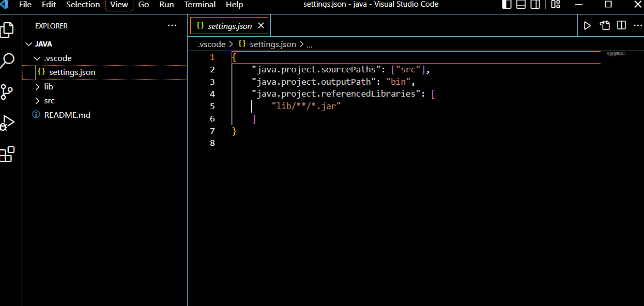Click the EXPLORER panel title

click(x=51, y=26)
